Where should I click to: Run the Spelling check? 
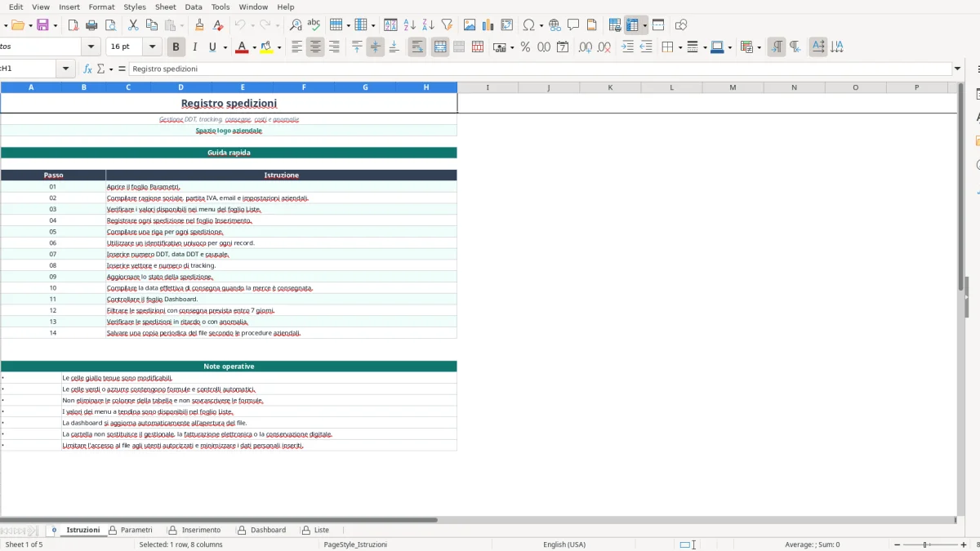pyautogui.click(x=314, y=25)
